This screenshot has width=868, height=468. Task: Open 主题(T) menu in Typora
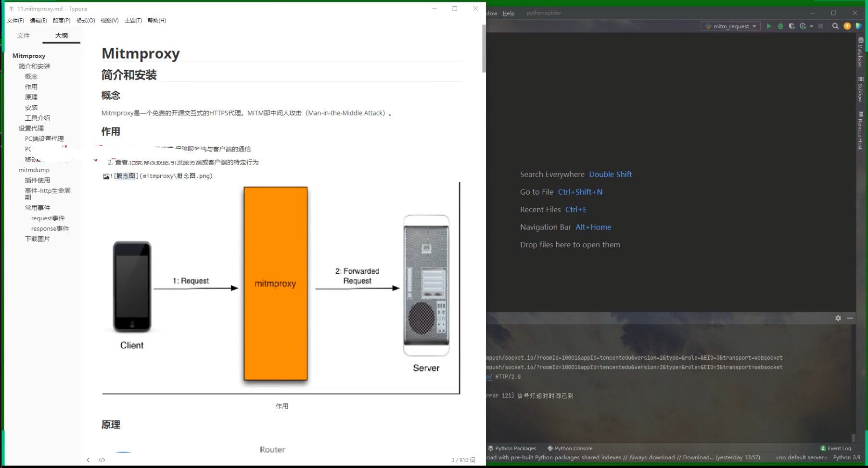click(x=133, y=20)
